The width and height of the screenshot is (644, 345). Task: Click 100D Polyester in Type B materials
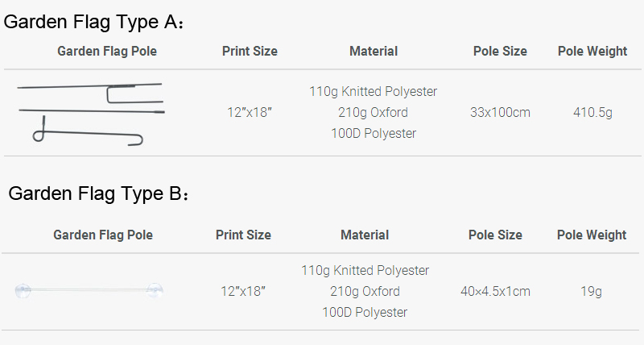tap(365, 312)
